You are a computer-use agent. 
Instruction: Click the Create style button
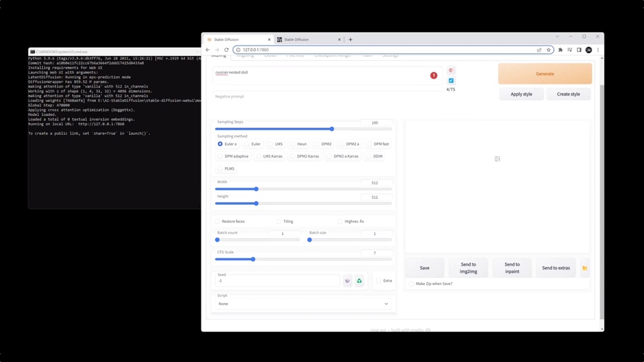coord(568,94)
